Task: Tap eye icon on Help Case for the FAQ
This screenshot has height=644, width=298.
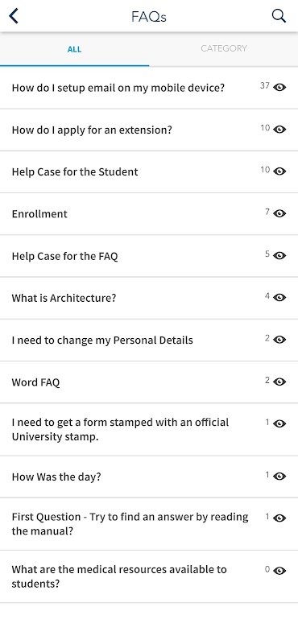Action: coord(279,255)
